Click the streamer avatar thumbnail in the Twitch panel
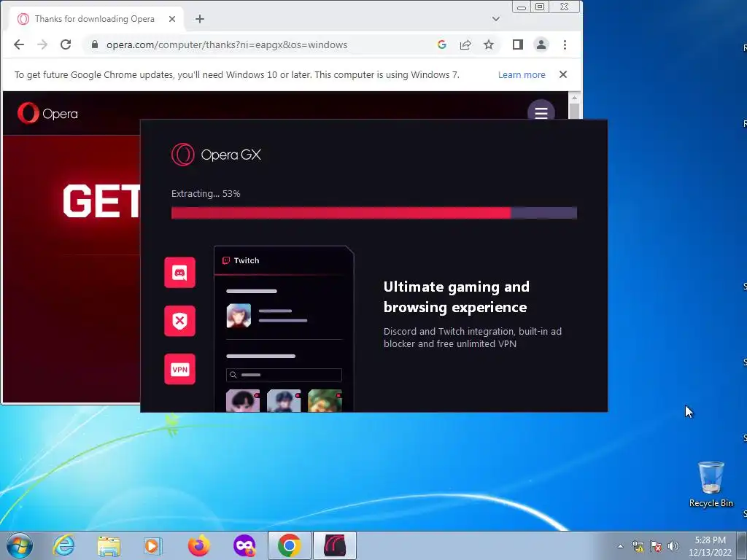 [239, 316]
